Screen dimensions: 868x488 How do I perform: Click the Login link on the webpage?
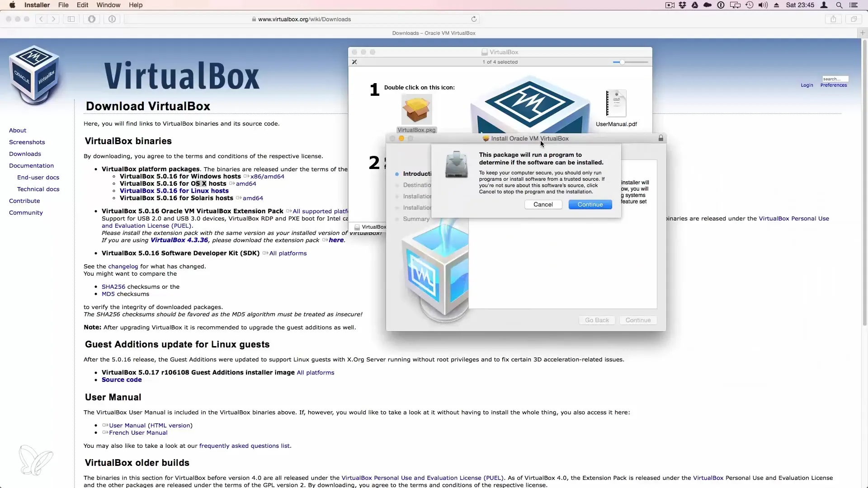[x=807, y=85]
